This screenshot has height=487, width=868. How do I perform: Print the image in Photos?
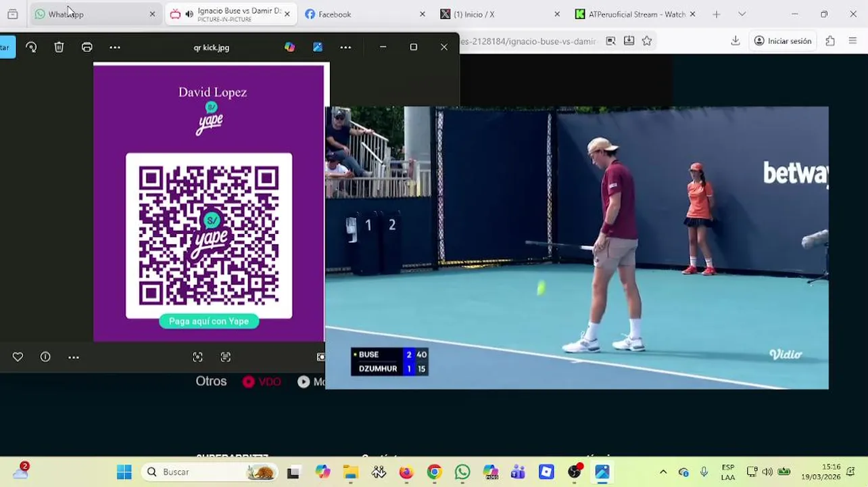(x=87, y=47)
